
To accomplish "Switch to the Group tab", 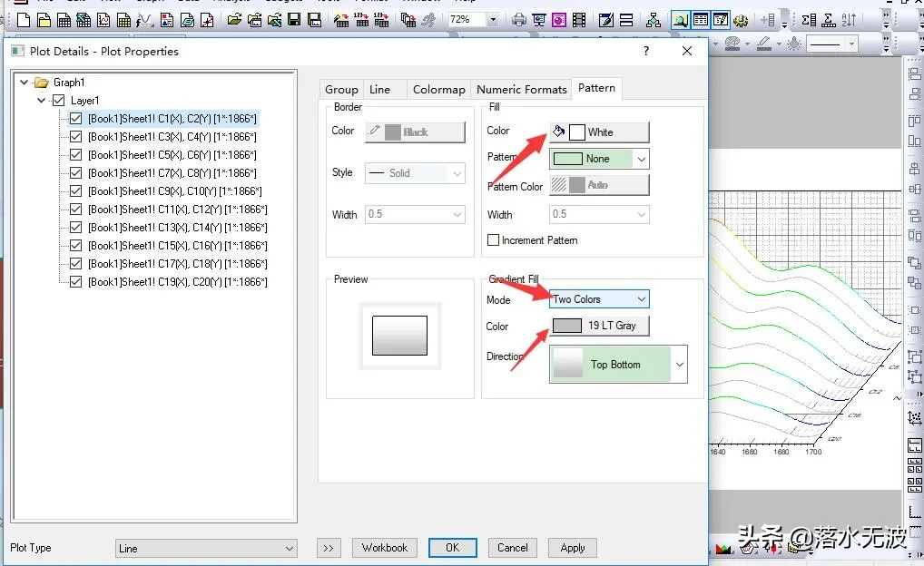I will point(341,90).
